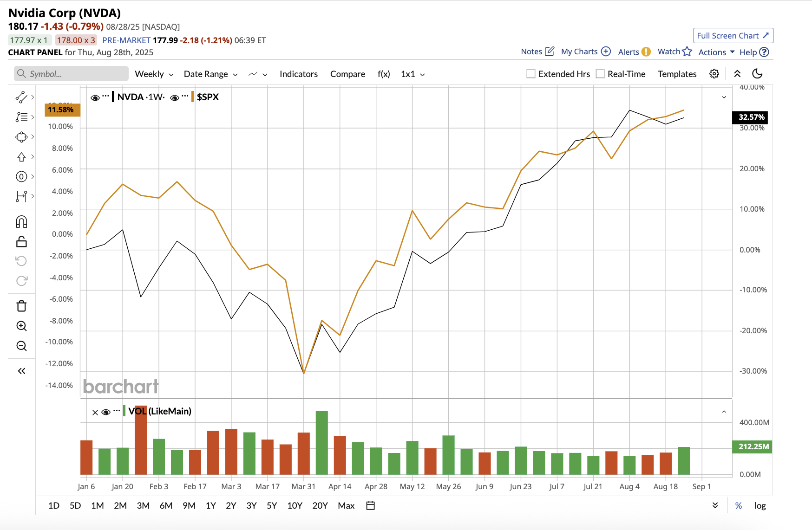Screen dimensions: 812x530
Task: Open the My Charts link
Action: point(579,52)
